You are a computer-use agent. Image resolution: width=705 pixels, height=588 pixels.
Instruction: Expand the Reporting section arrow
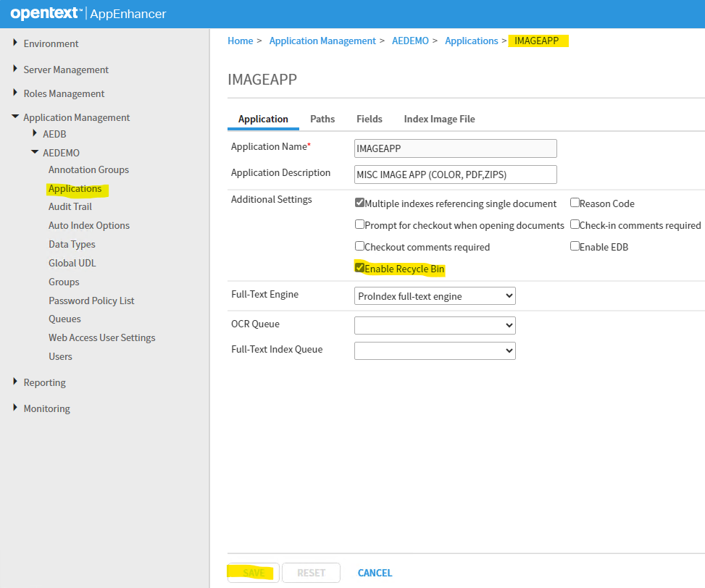15,382
